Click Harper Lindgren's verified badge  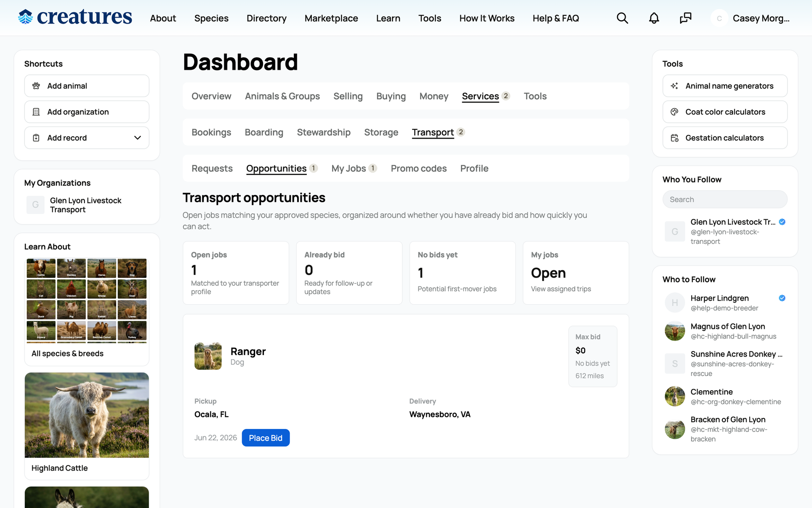[782, 298]
